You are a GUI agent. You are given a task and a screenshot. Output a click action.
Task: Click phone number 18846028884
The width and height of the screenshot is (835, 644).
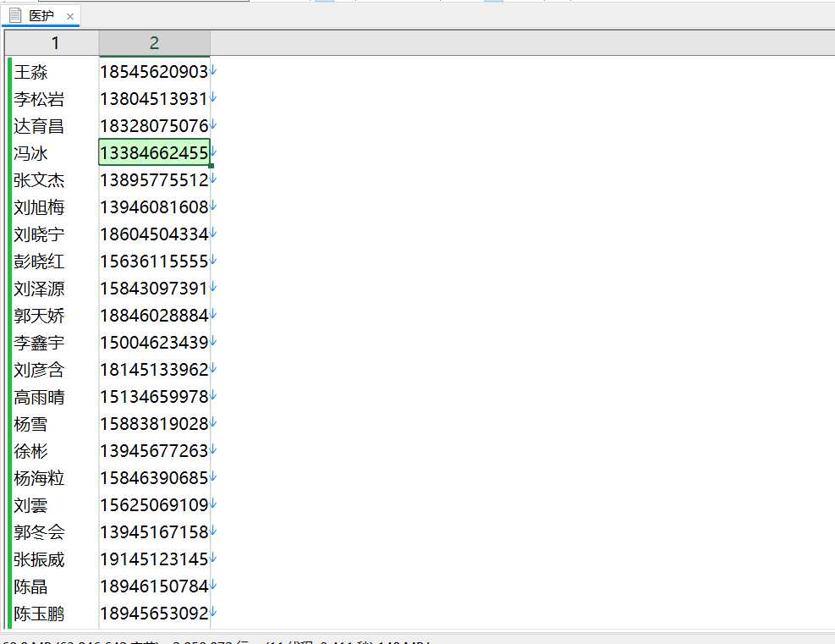(154, 316)
